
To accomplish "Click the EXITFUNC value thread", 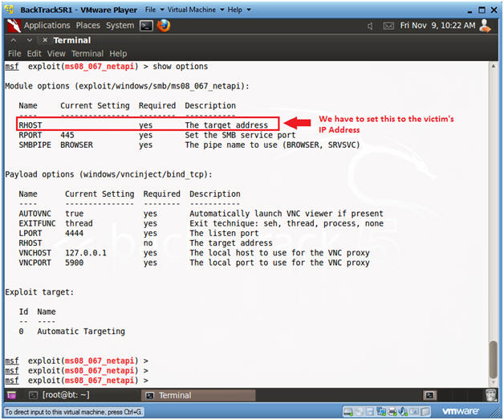I will (x=79, y=223).
